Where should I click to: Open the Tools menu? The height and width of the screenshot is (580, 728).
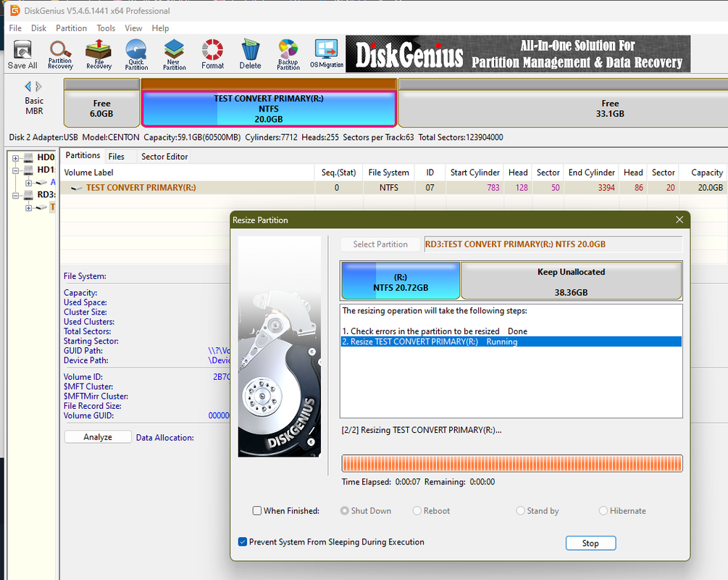point(106,28)
